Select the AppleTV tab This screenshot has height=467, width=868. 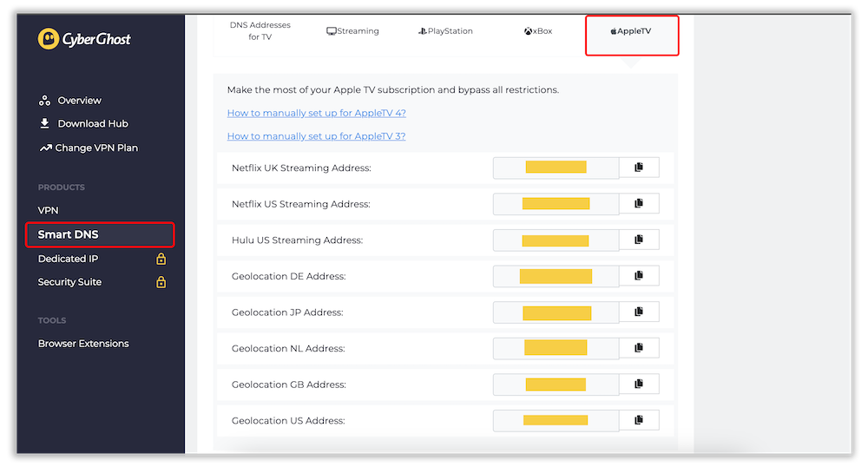click(x=632, y=35)
